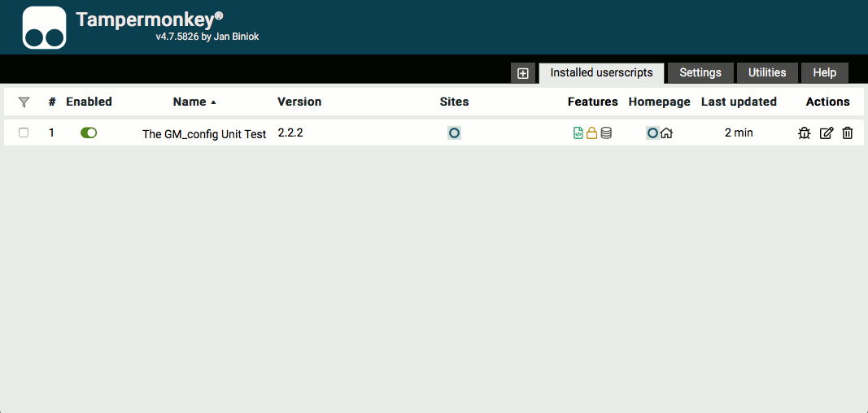Click the '2 min' last updated value

(x=739, y=133)
